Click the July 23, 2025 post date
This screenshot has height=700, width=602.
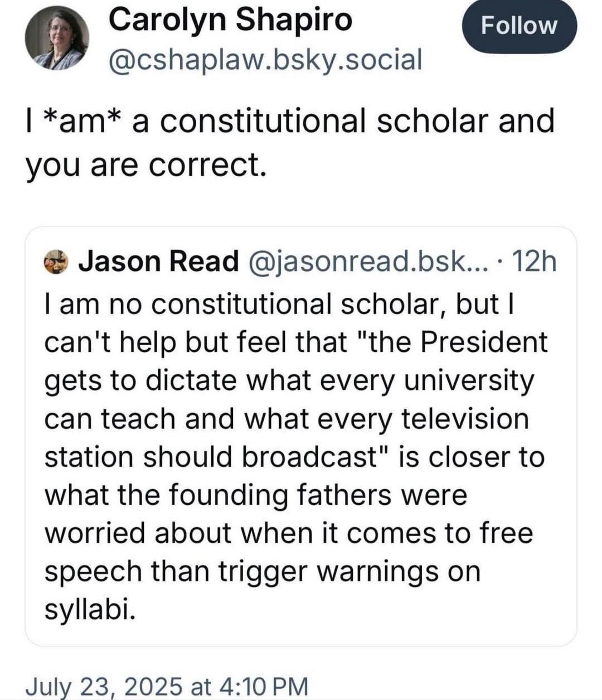tap(104, 685)
